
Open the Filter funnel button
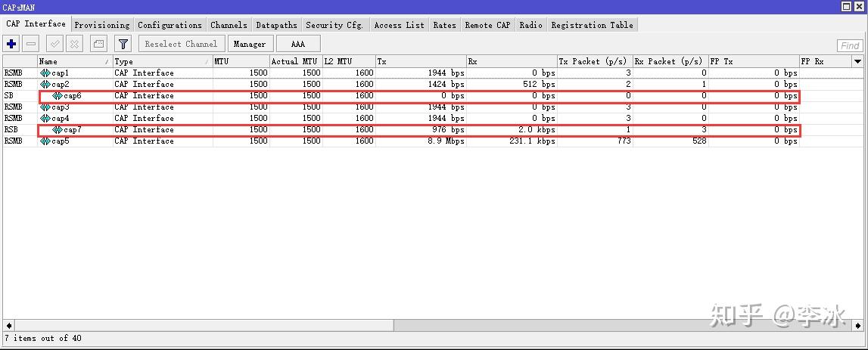click(123, 44)
